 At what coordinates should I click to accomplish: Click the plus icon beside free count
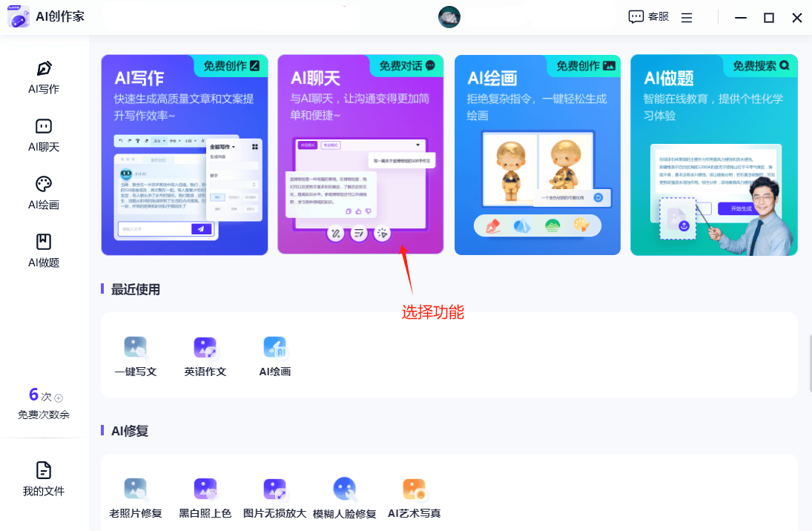59,398
